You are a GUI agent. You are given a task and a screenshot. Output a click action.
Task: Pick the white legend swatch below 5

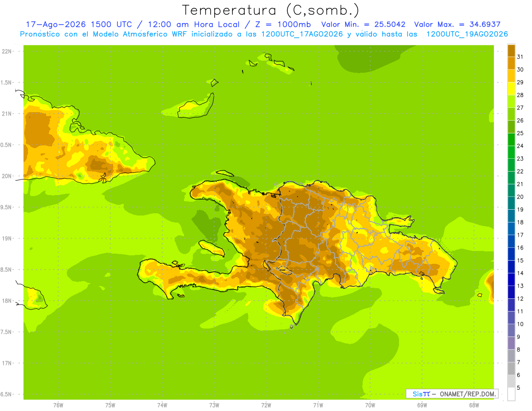click(511, 394)
